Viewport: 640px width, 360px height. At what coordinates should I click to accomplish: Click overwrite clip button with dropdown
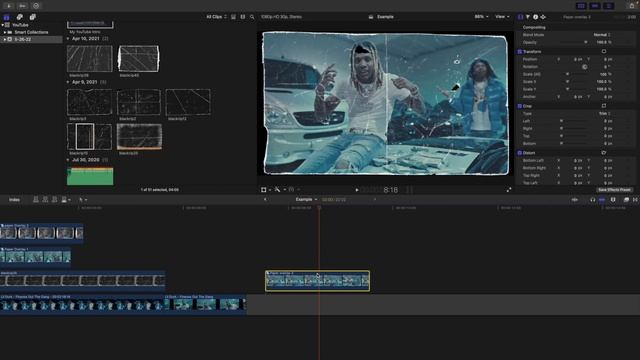(x=66, y=200)
